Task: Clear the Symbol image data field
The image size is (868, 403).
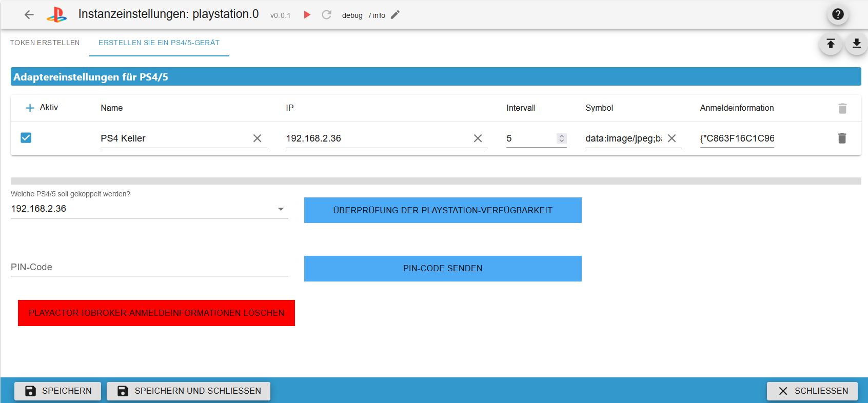Action: (x=672, y=138)
